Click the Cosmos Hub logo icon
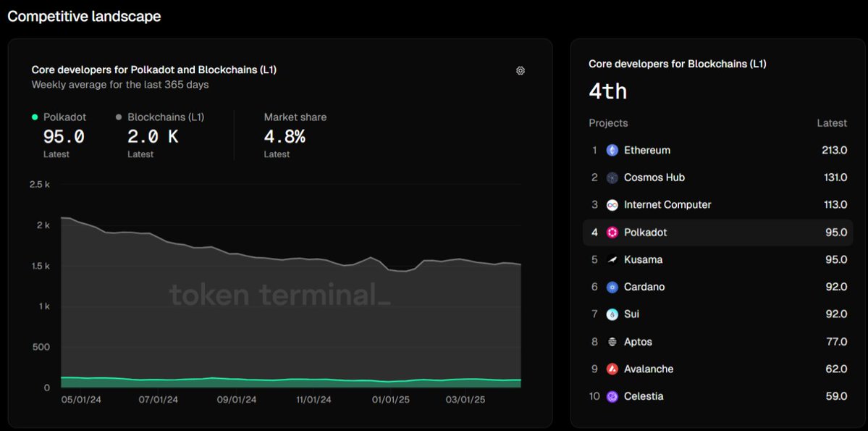Viewport: 868px width, 431px height. tap(612, 177)
